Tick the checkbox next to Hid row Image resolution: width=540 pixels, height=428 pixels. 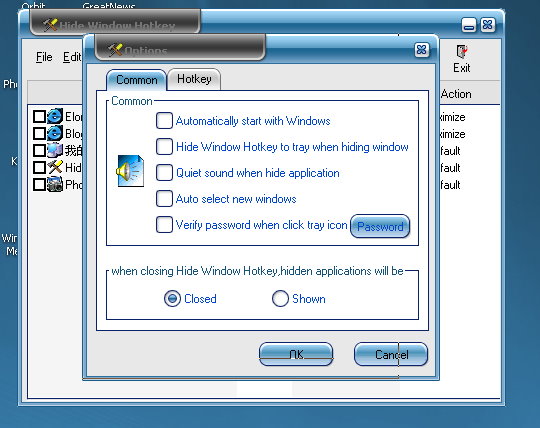click(39, 167)
